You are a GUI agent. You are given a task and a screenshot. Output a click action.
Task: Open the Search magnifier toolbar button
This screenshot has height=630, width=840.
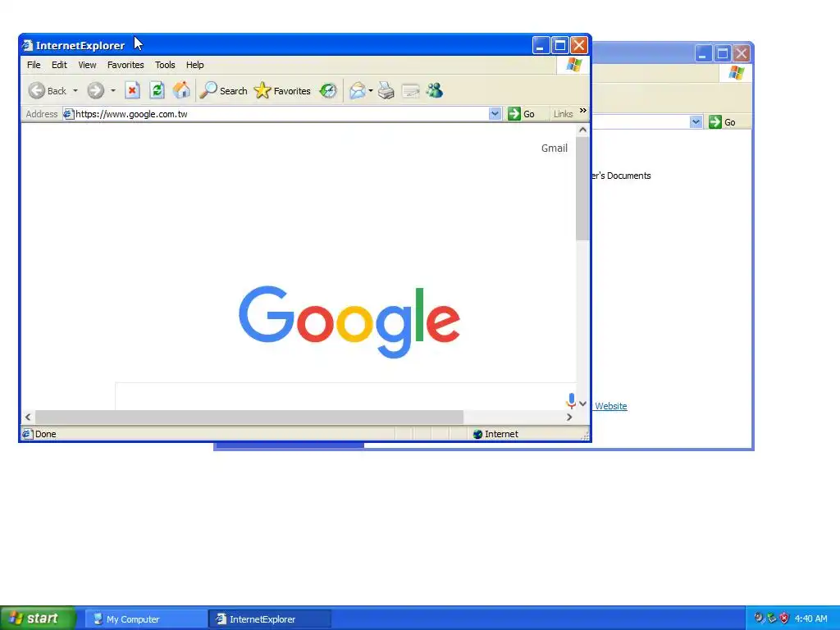223,90
